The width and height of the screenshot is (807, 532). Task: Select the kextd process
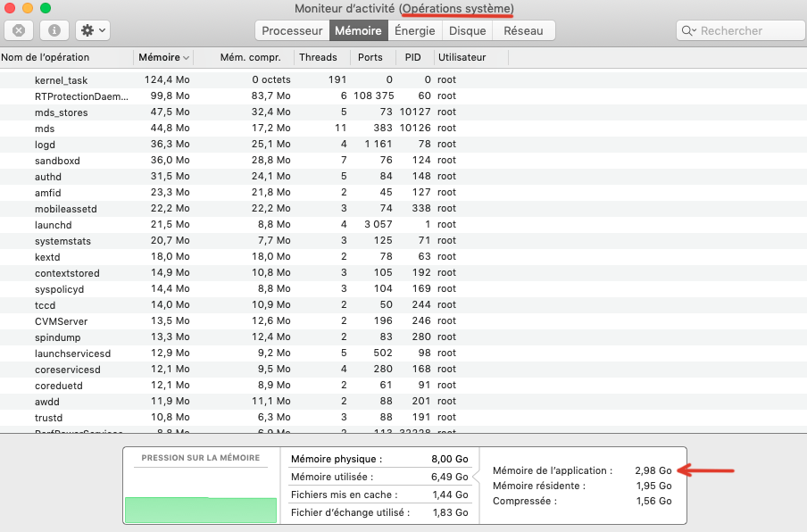pos(403,257)
